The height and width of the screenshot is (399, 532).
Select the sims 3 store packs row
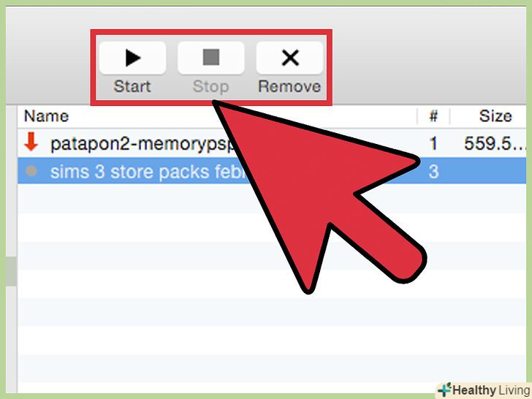(x=272, y=171)
